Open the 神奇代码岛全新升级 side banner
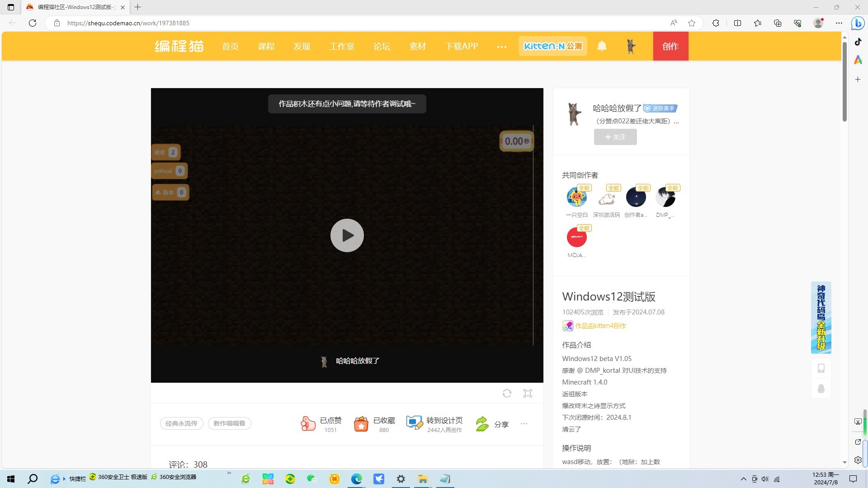 pyautogui.click(x=821, y=317)
